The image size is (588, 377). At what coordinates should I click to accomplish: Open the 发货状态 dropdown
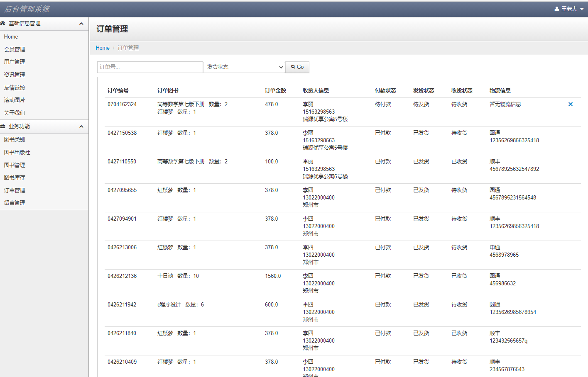point(244,67)
